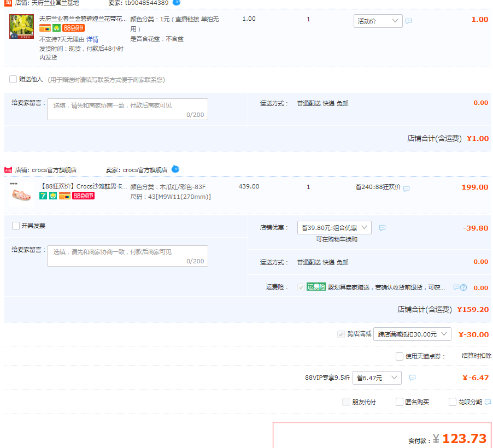Click the -39.80 store discount amount
The width and height of the screenshot is (493, 448).
pyautogui.click(x=476, y=228)
